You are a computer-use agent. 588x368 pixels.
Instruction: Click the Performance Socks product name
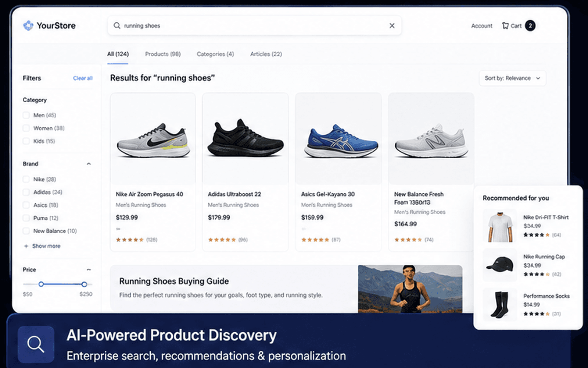[546, 296]
